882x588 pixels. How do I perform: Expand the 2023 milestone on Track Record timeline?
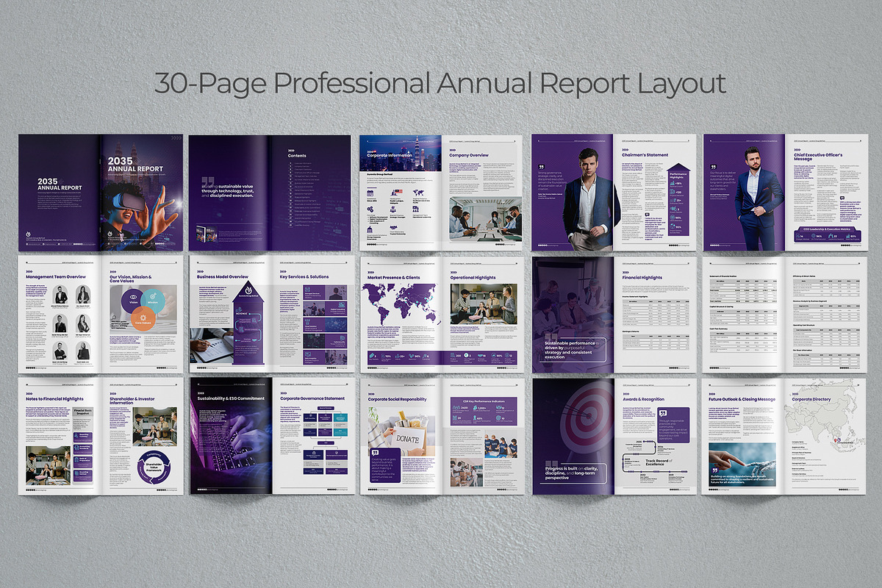click(x=627, y=459)
